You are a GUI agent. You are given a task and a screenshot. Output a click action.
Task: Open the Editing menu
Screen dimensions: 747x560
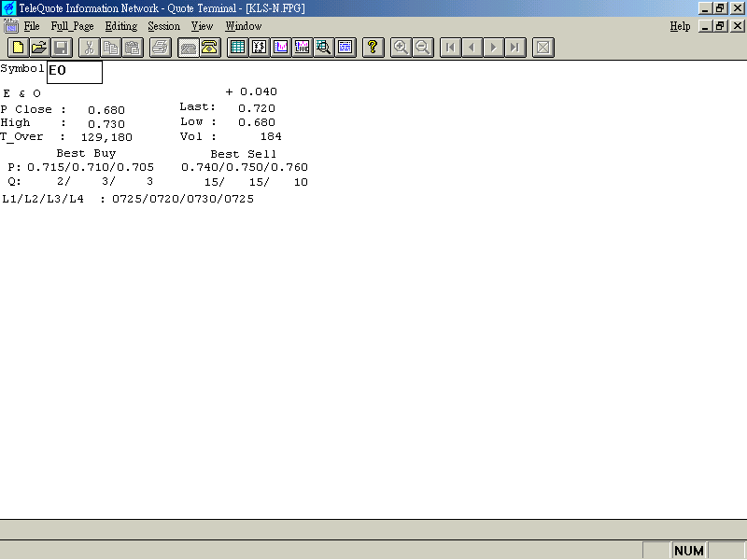121,26
